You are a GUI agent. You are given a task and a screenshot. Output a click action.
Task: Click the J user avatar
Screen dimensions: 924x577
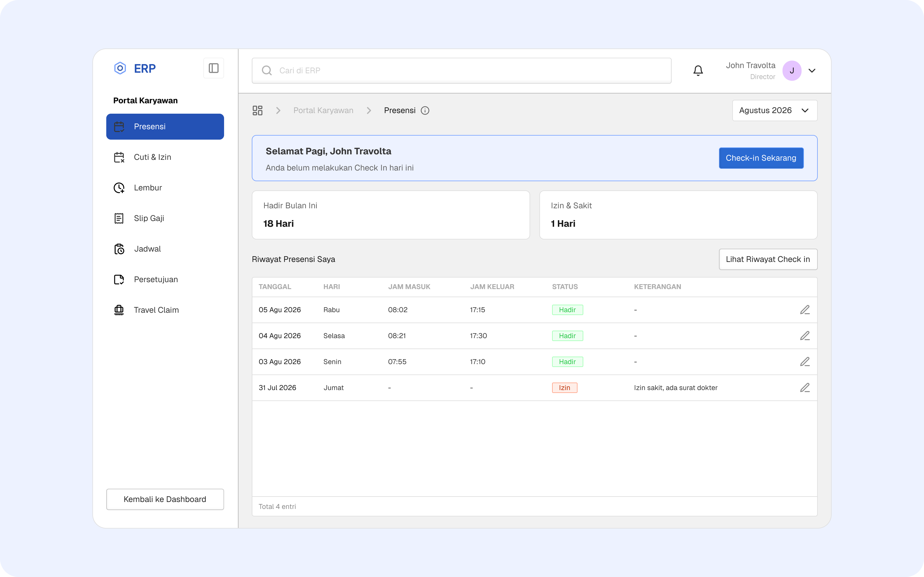tap(792, 71)
